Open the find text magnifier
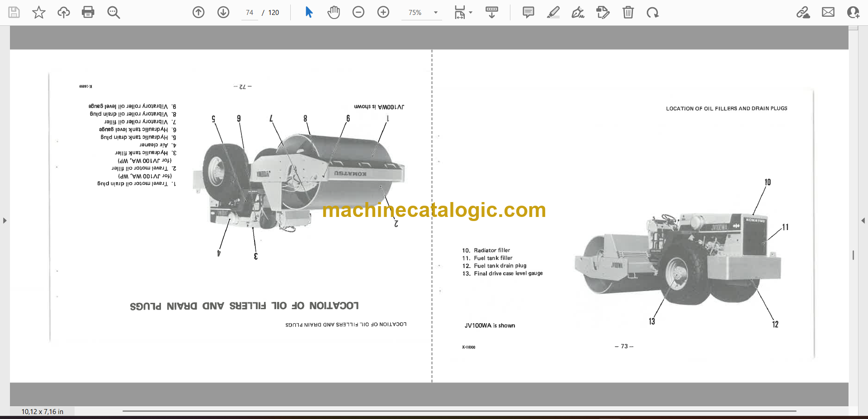The image size is (868, 419). (x=113, y=12)
